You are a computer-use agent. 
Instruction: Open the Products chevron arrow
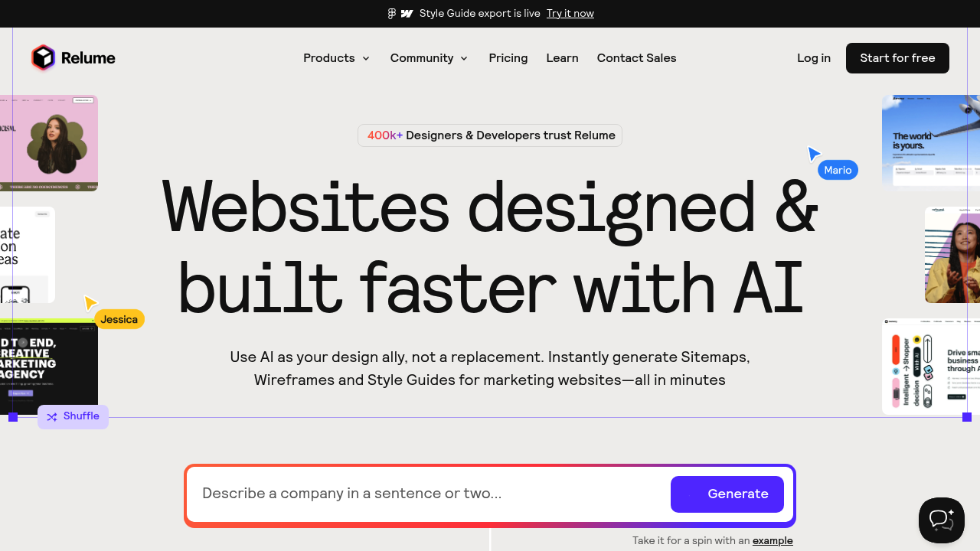pos(366,58)
